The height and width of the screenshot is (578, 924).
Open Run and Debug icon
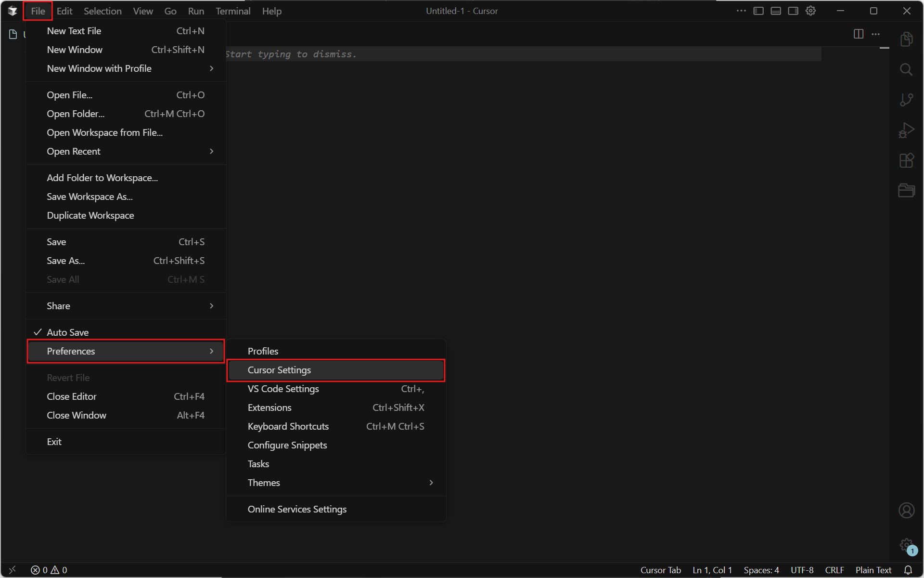(906, 130)
